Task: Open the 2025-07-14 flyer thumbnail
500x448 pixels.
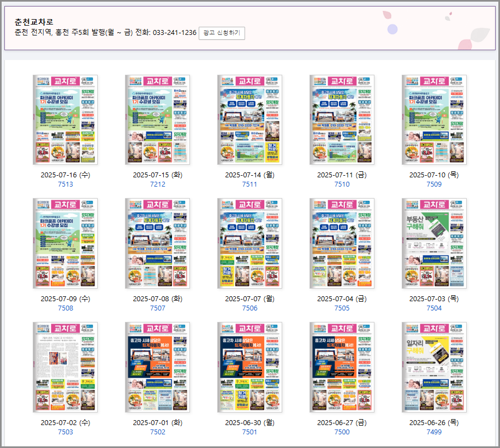Action: click(249, 120)
